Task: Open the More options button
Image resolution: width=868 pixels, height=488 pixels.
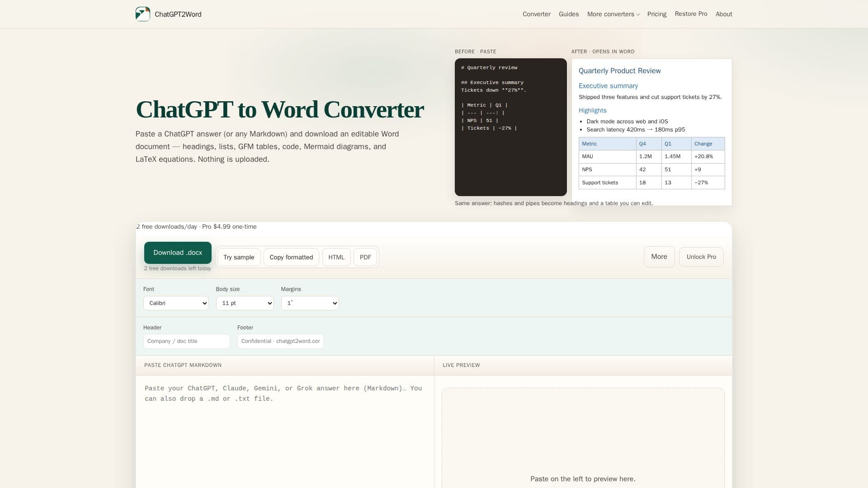Action: point(659,257)
